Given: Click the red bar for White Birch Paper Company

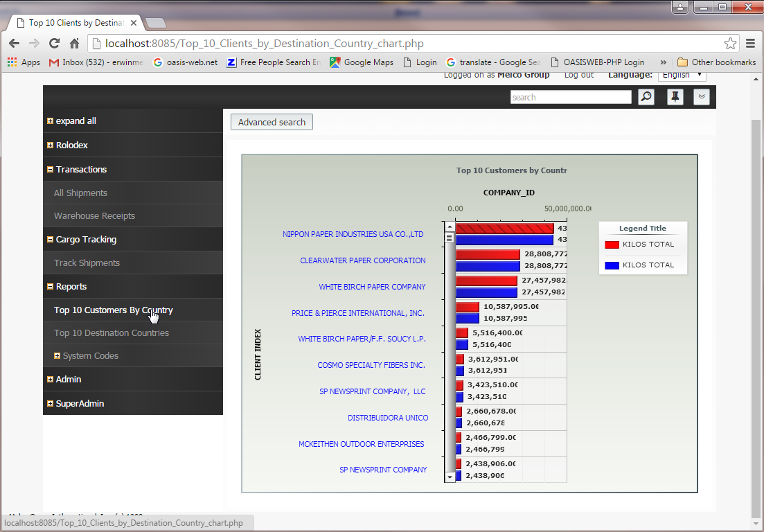Looking at the screenshot, I should click(486, 281).
